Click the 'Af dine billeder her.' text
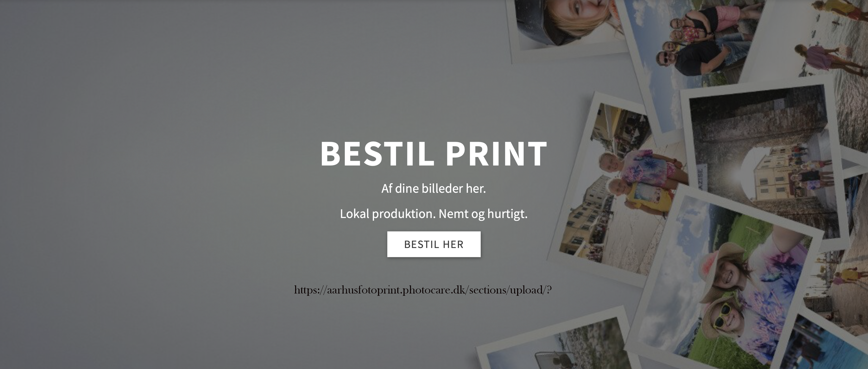The width and height of the screenshot is (868, 369). click(434, 188)
